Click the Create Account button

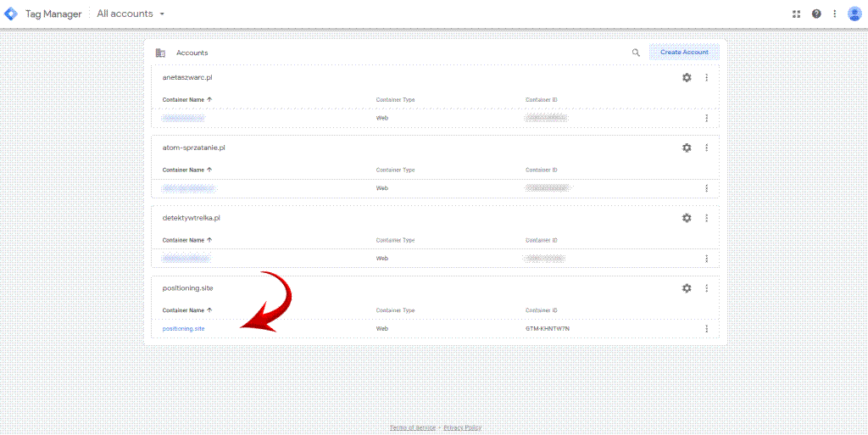684,52
